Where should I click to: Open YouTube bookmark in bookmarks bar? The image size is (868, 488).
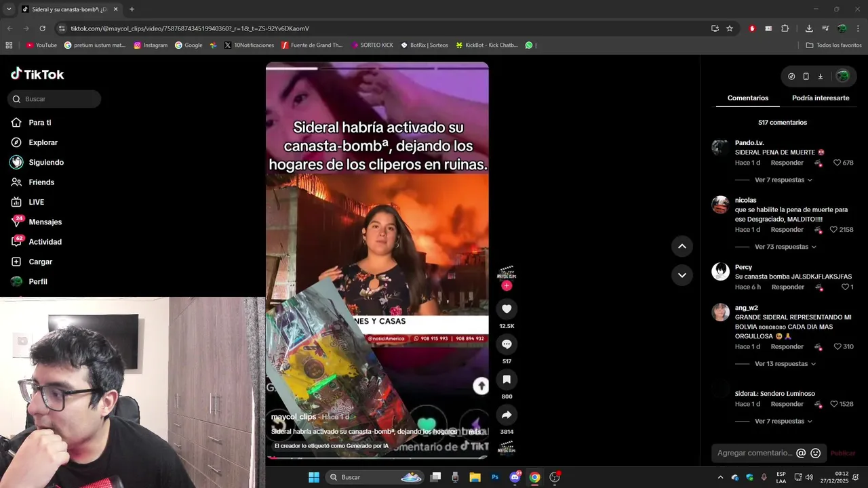coord(41,45)
